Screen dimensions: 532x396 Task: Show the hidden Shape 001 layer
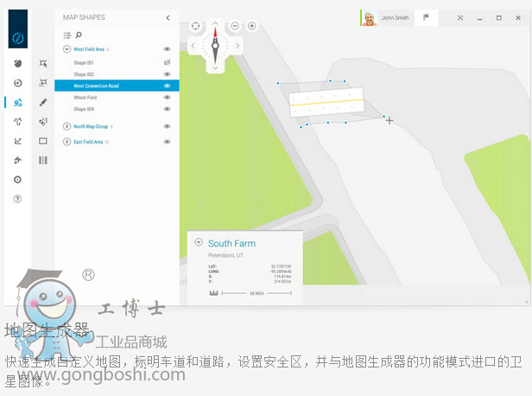168,63
